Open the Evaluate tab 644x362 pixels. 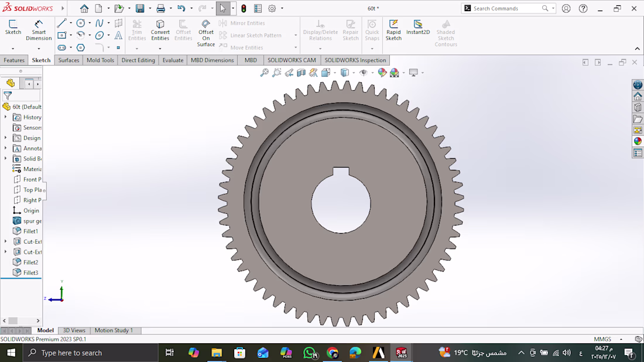click(x=173, y=60)
